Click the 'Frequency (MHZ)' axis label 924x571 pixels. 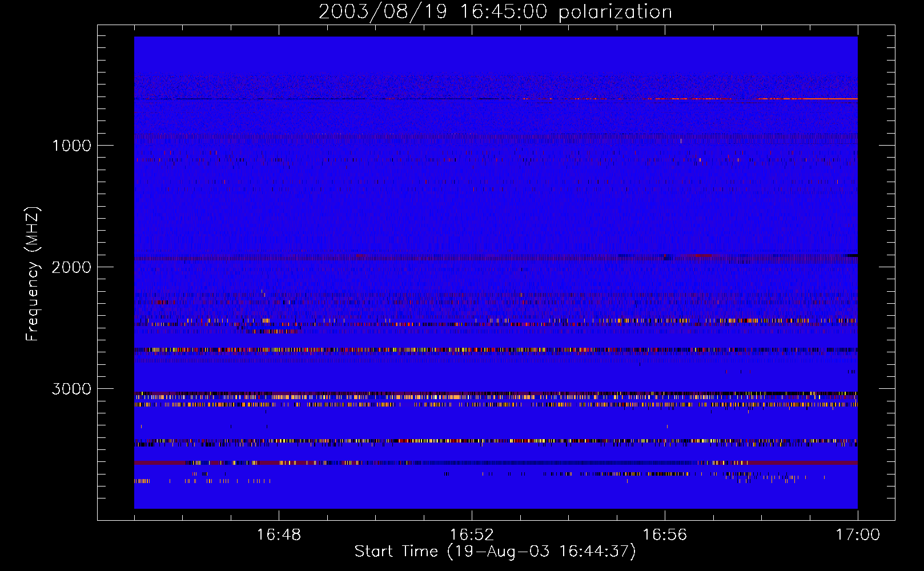click(33, 274)
